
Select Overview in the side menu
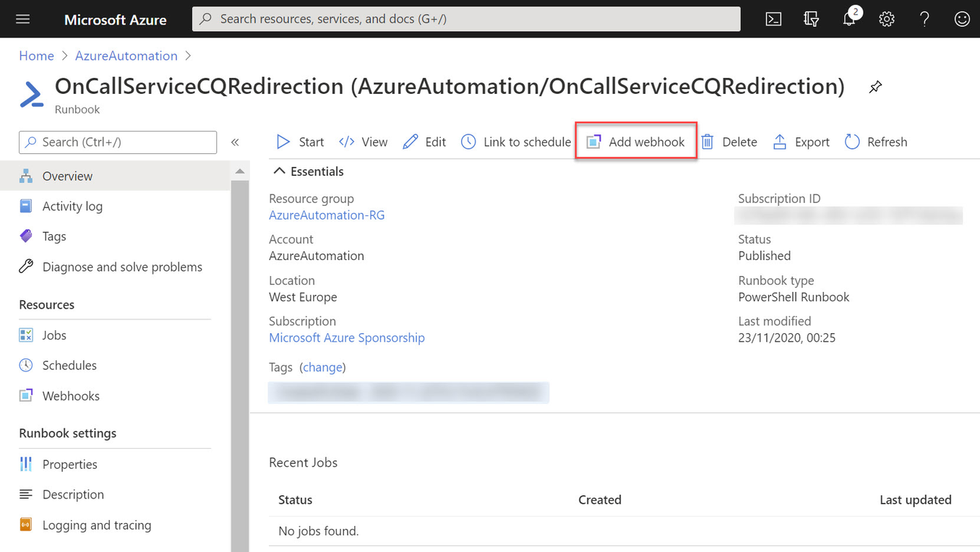[x=115, y=176]
